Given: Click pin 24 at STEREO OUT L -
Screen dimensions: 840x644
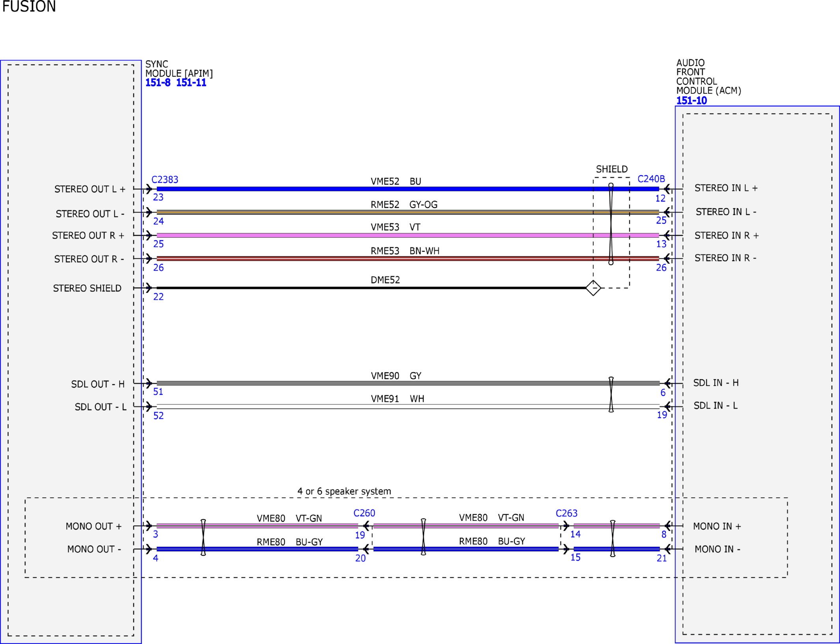Looking at the screenshot, I should 159,221.
